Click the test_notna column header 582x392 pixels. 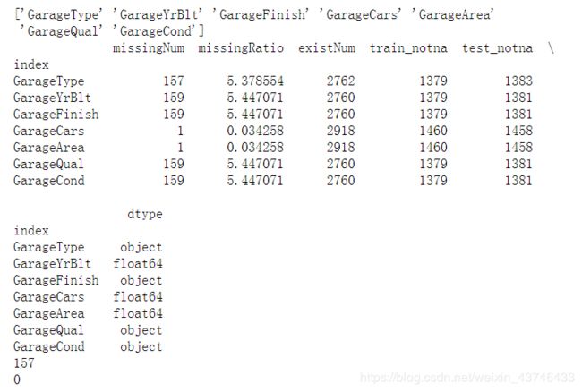[x=497, y=48]
